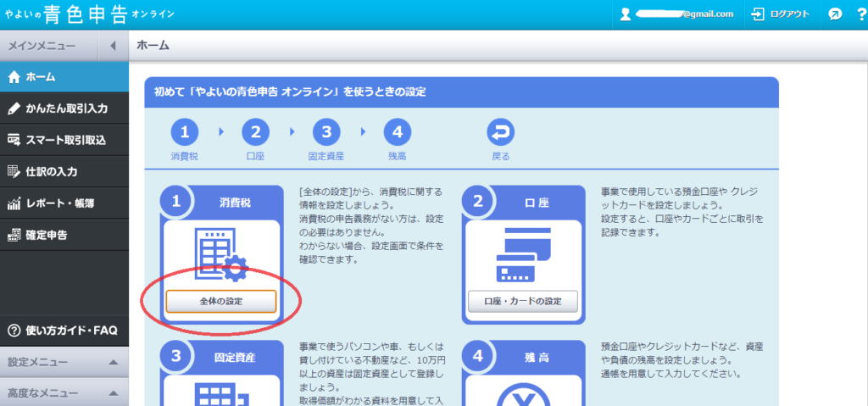The height and width of the screenshot is (406, 868).
Task: Click the 初めて「やよいの青色申告 オンライン」setup panel header
Action: [462, 92]
